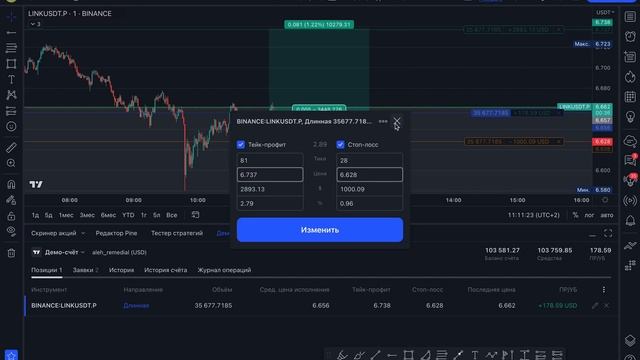Click take-profit ticks field showing 81
640x360 pixels.
tap(270, 160)
